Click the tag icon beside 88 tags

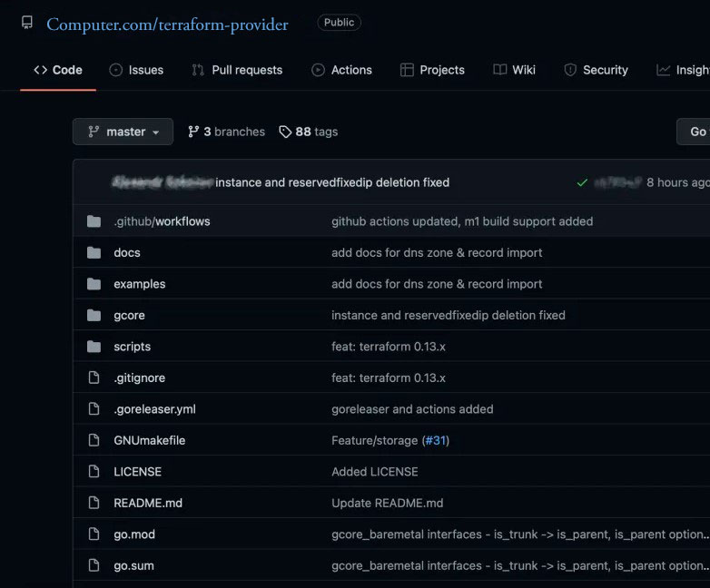(285, 132)
